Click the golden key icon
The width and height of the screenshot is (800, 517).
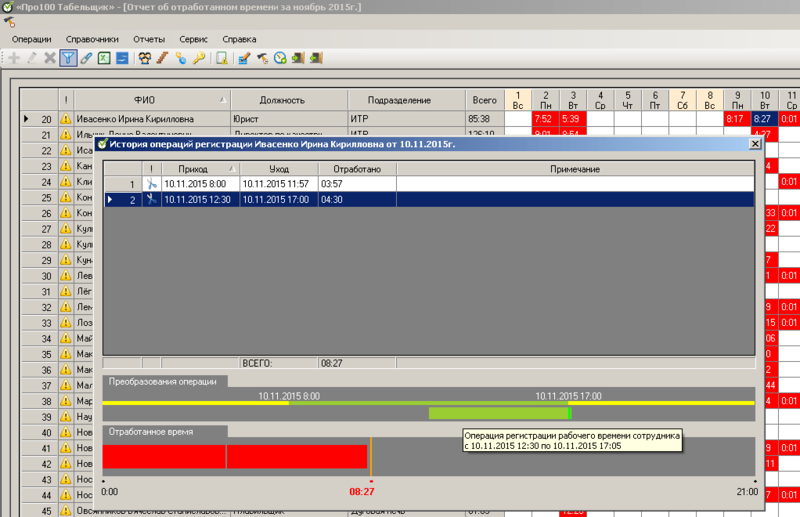pos(199,58)
